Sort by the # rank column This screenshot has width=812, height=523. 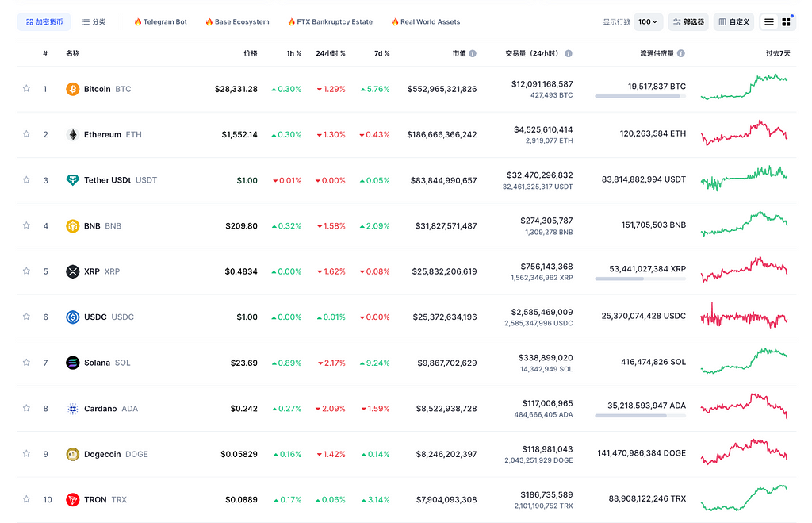pyautogui.click(x=45, y=53)
